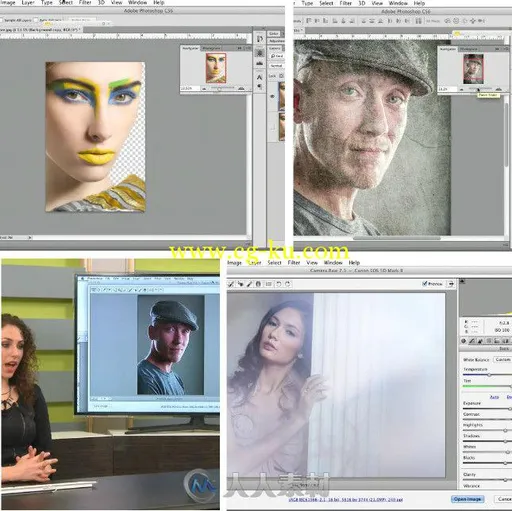
Task: Open layer Kind filter dropdown in top-left window
Action: click(277, 56)
